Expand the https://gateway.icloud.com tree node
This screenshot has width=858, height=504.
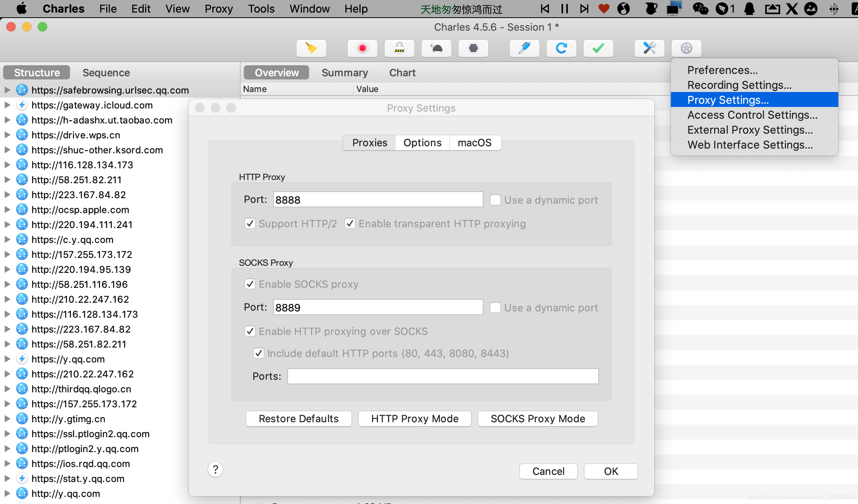click(x=7, y=105)
